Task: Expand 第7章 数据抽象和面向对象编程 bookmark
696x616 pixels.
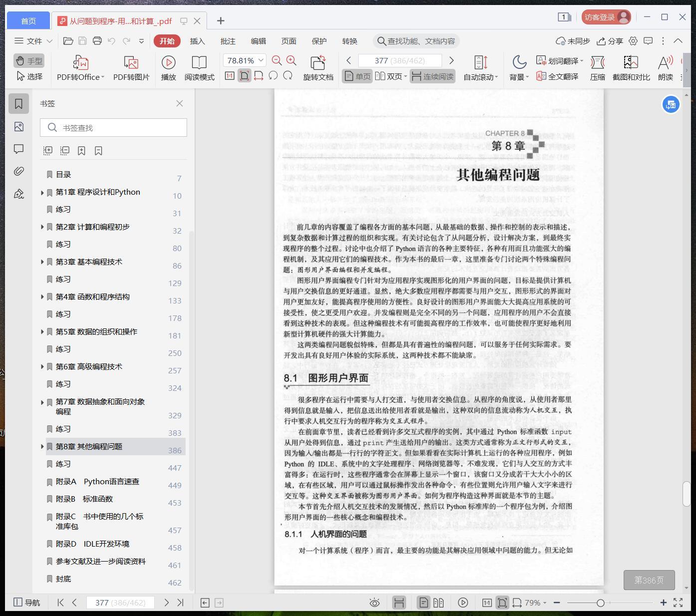Action: point(42,402)
